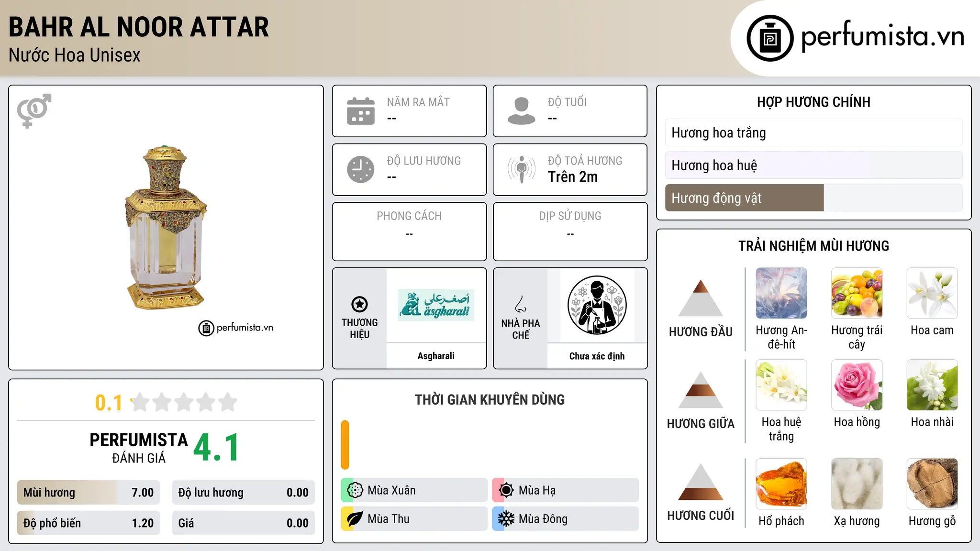Click the Xạ hương note label

(x=857, y=521)
